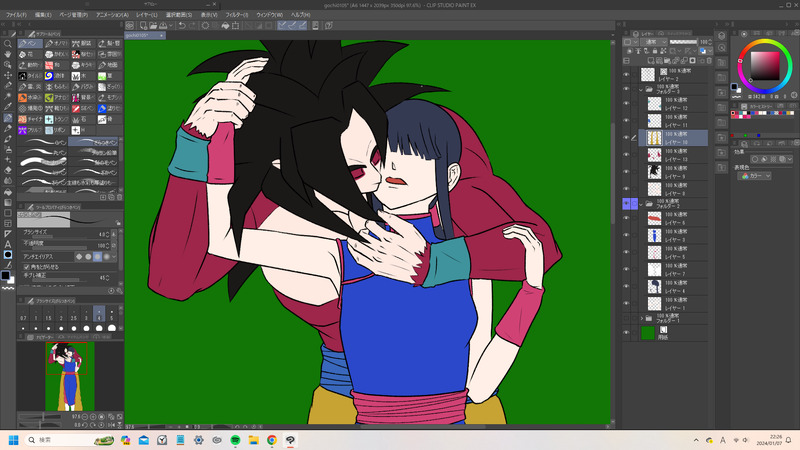Launch Google Chrome from the taskbar
The height and width of the screenshot is (450, 800).
[x=272, y=440]
